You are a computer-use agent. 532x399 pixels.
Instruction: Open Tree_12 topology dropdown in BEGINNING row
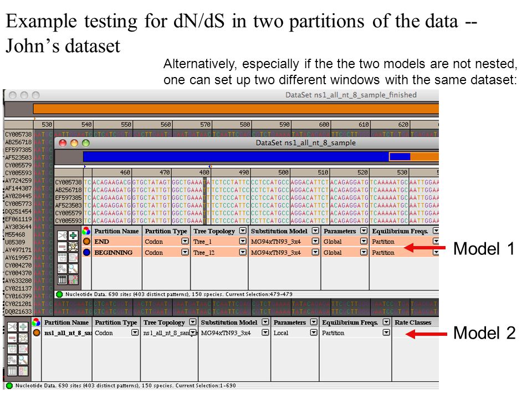click(243, 252)
